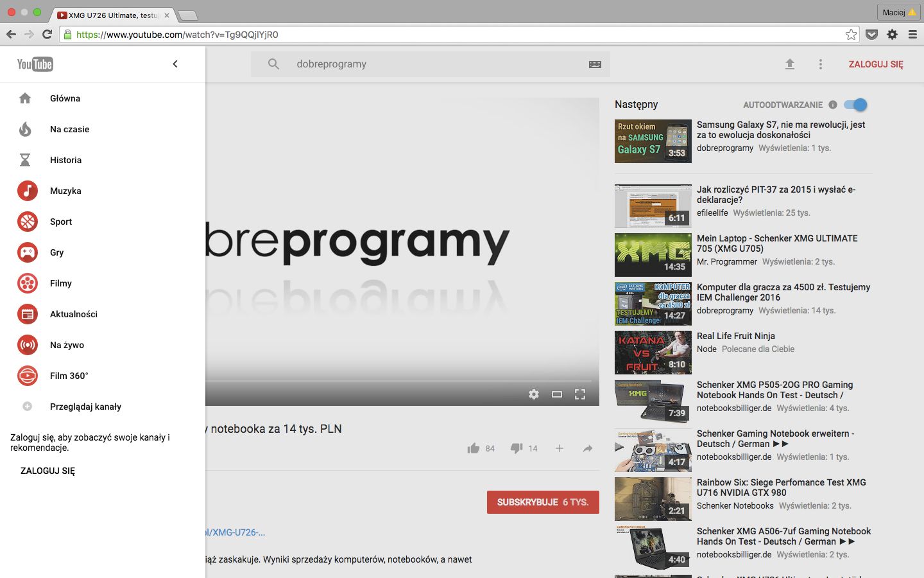Open the Mein Laptop Schenker XMG thumbnail

653,254
